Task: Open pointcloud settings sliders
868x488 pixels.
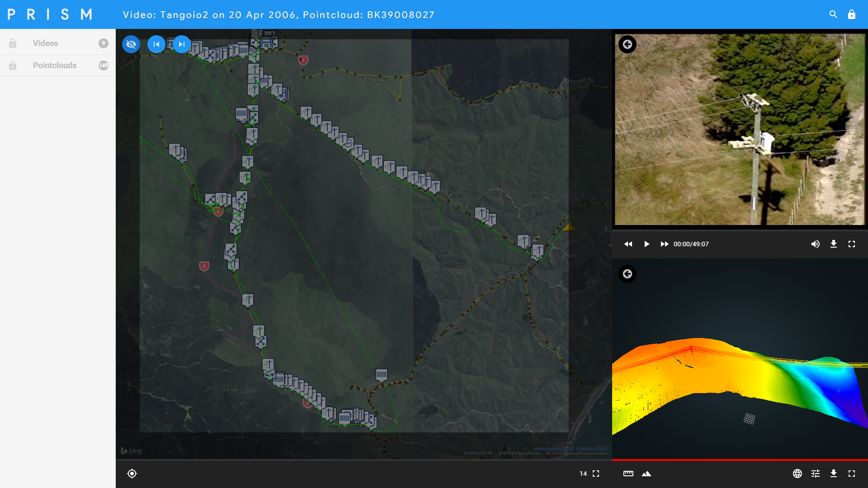Action: tap(815, 474)
